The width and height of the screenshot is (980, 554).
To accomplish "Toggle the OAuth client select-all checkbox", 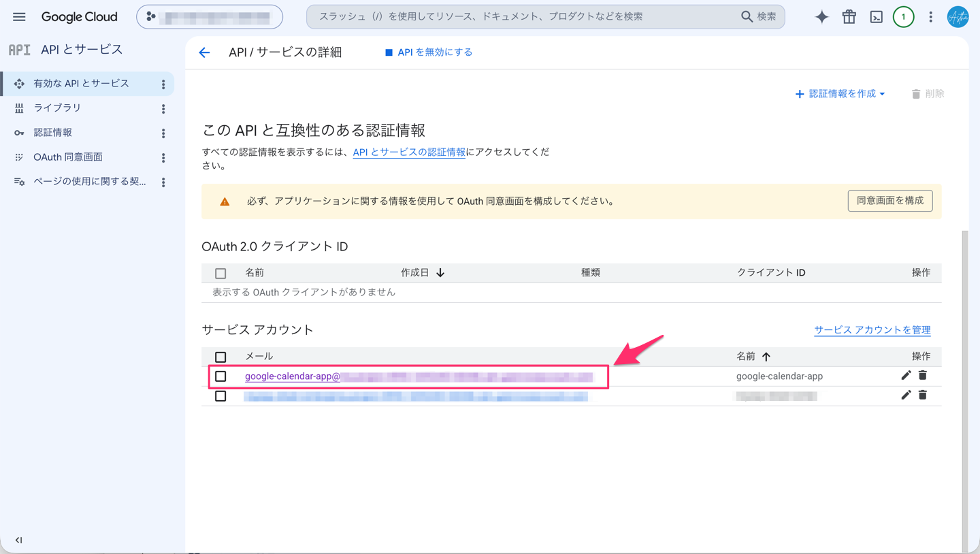I will (x=220, y=274).
